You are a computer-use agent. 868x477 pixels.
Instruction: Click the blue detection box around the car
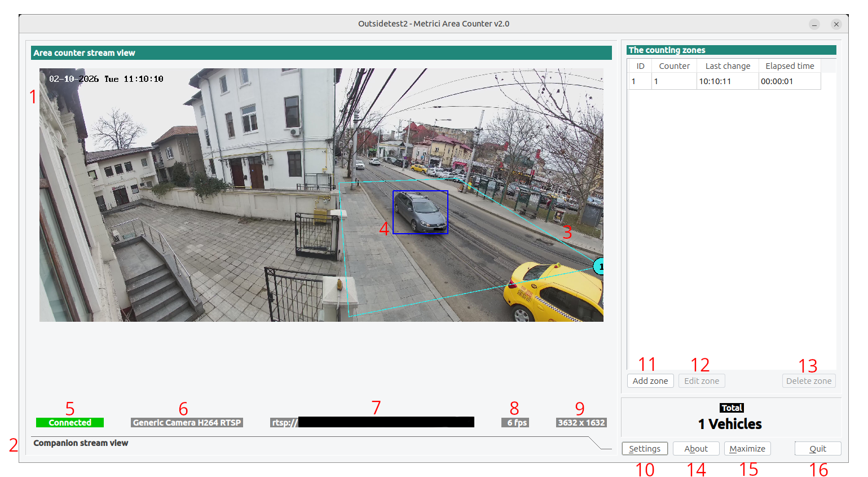pyautogui.click(x=420, y=212)
